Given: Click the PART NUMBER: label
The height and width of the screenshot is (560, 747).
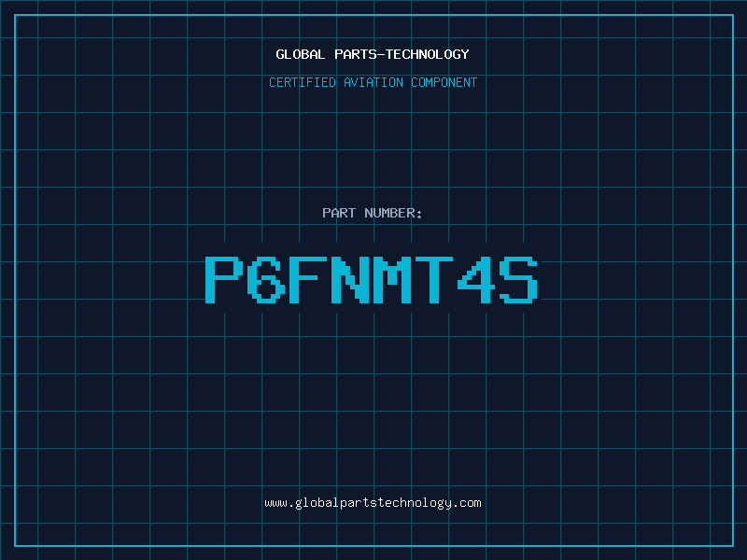Looking at the screenshot, I should coord(373,213).
